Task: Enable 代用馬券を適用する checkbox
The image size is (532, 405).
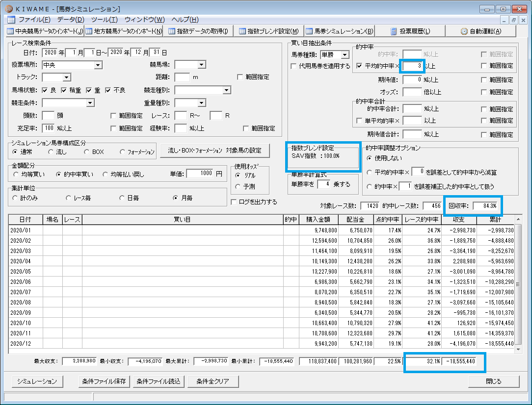Action: [293, 66]
